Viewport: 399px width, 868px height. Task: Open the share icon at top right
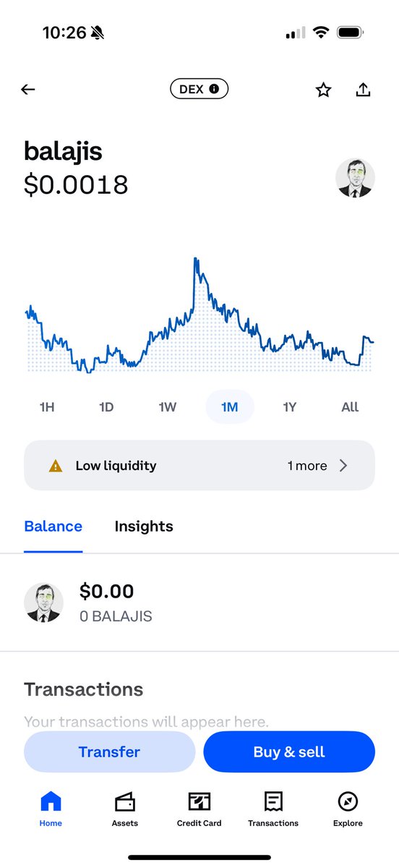[x=364, y=89]
